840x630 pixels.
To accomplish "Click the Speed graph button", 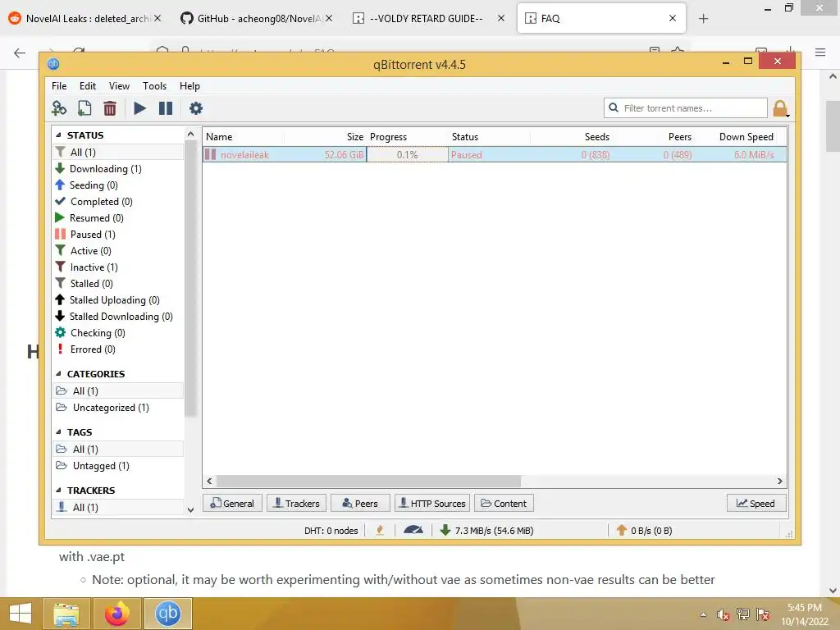I will point(756,503).
